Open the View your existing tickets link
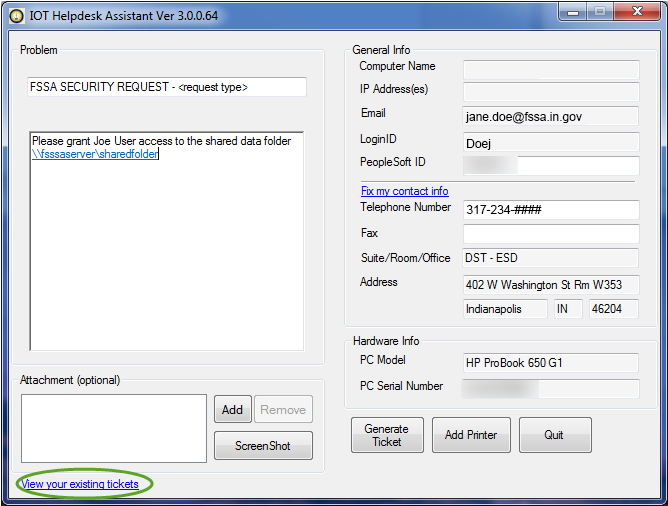 (x=80, y=484)
